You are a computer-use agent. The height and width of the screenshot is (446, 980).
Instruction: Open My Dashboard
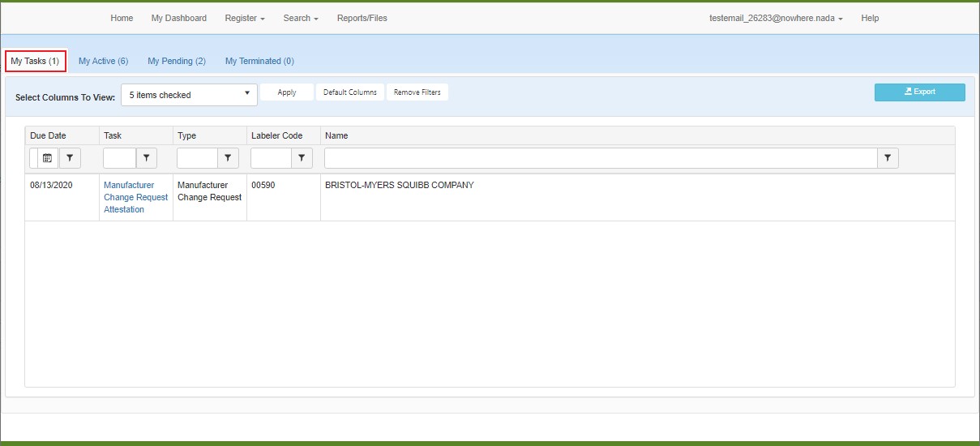[179, 18]
